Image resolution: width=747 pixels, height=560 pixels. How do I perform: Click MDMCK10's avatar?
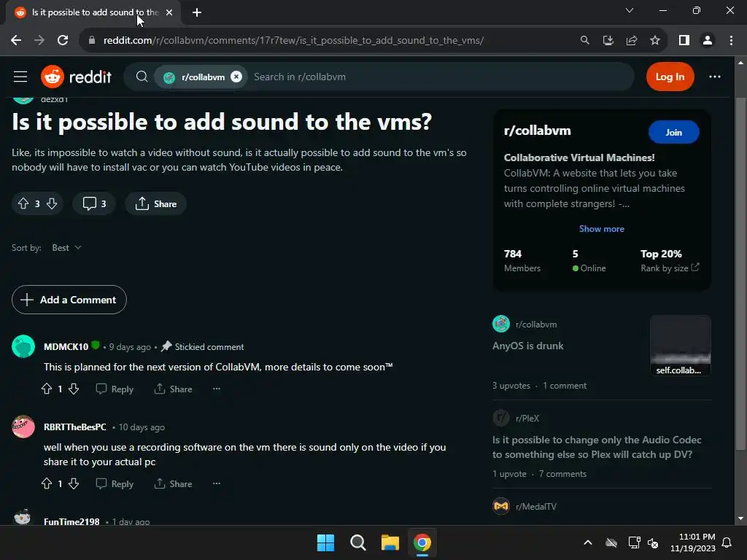coord(23,346)
